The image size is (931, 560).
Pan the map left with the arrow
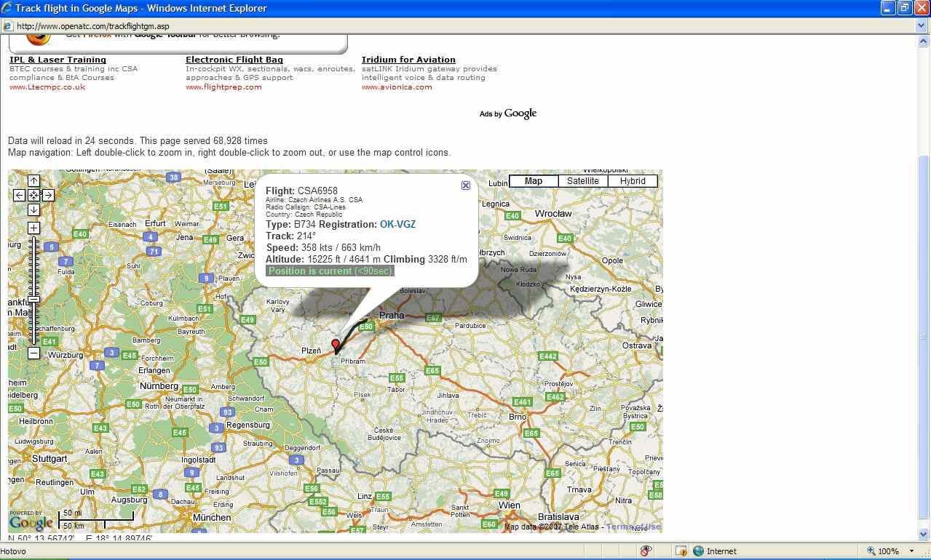pyautogui.click(x=19, y=195)
